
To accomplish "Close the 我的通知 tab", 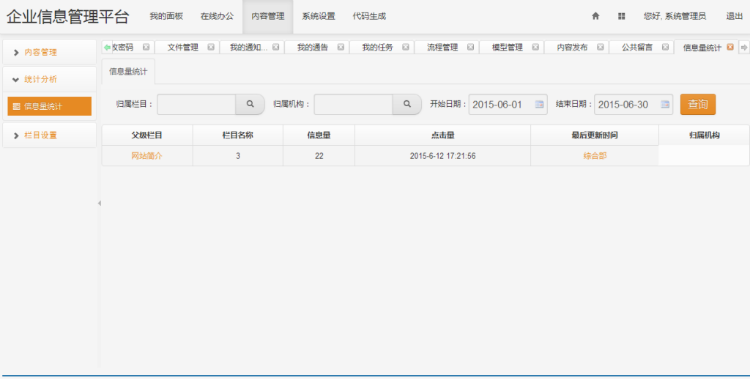I will (276, 47).
